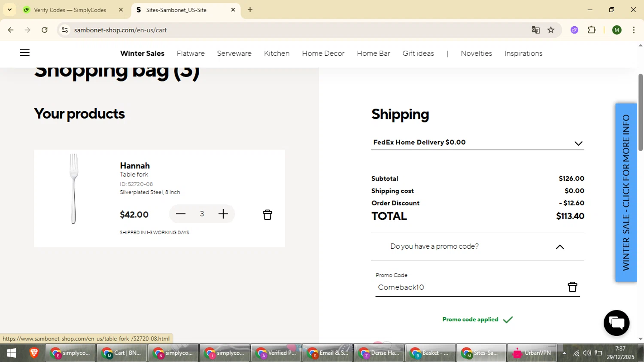Viewport: 644px width, 362px height.
Task: Click the browser forward arrow
Action: 27,30
